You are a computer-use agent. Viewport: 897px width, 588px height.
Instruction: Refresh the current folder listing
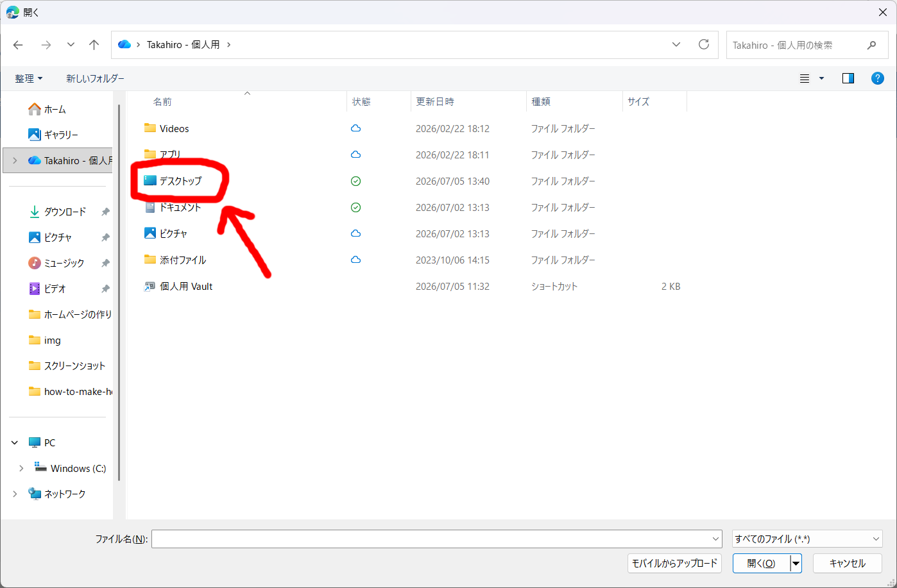tap(704, 45)
